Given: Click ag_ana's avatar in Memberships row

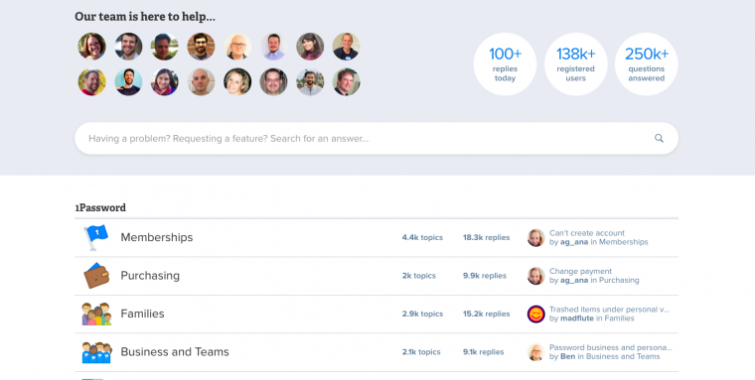Looking at the screenshot, I should [535, 237].
